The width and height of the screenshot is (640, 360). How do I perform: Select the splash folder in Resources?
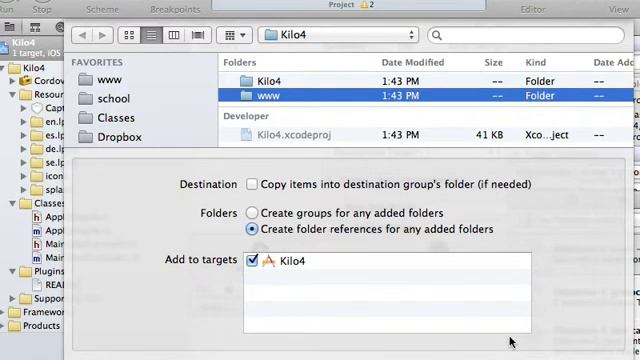point(47,190)
